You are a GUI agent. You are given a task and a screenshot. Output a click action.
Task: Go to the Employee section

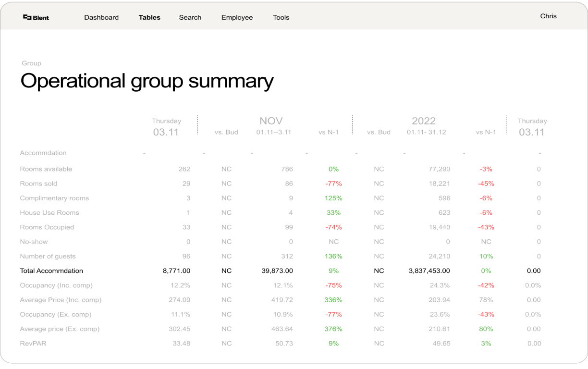[237, 17]
